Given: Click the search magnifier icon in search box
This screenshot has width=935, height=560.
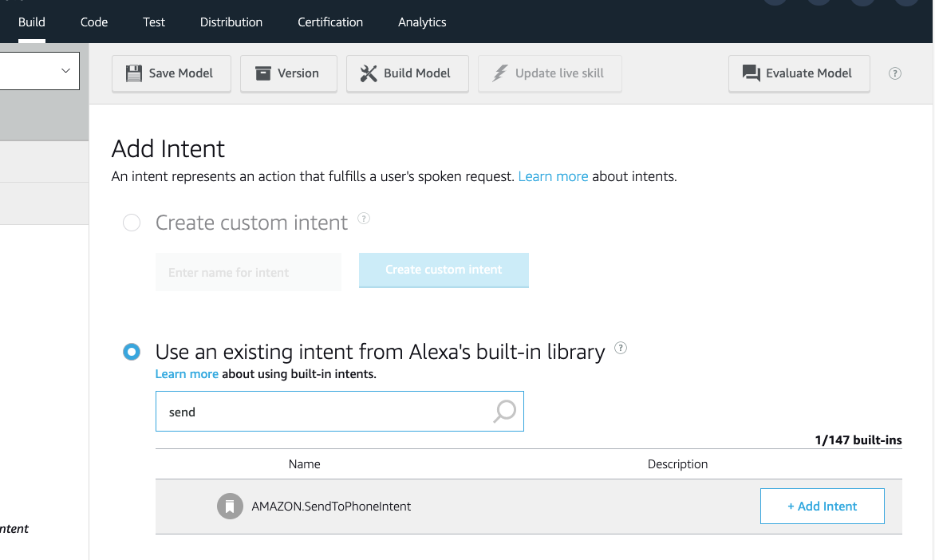Looking at the screenshot, I should pos(504,412).
